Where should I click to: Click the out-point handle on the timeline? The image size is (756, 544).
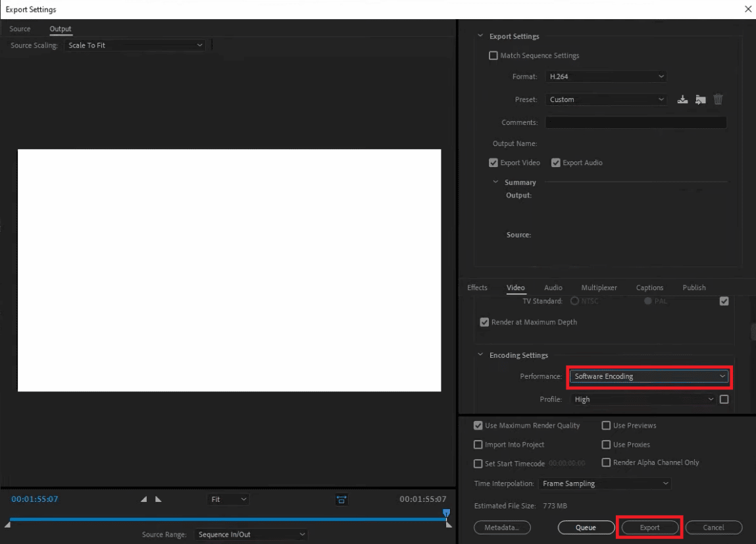click(x=449, y=524)
